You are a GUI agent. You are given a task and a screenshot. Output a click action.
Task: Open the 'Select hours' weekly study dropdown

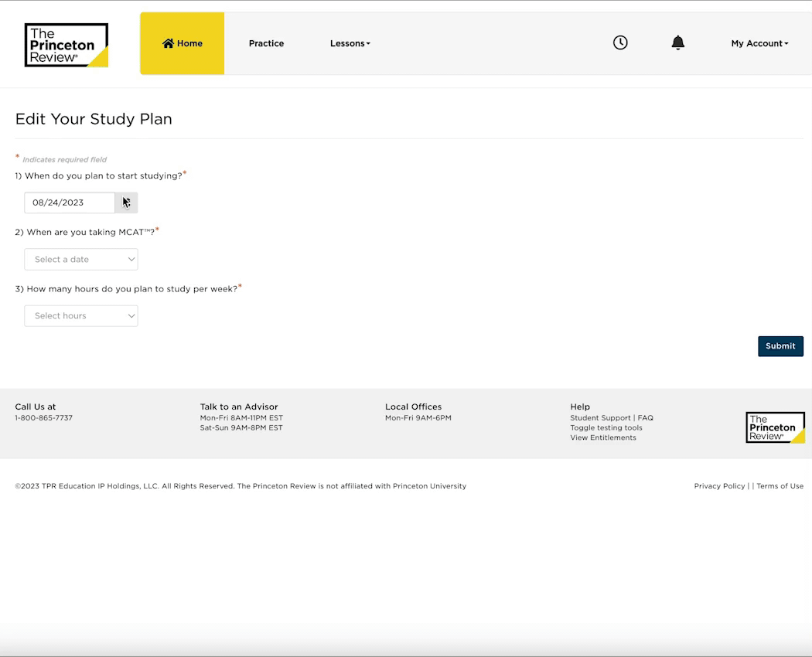tap(80, 315)
